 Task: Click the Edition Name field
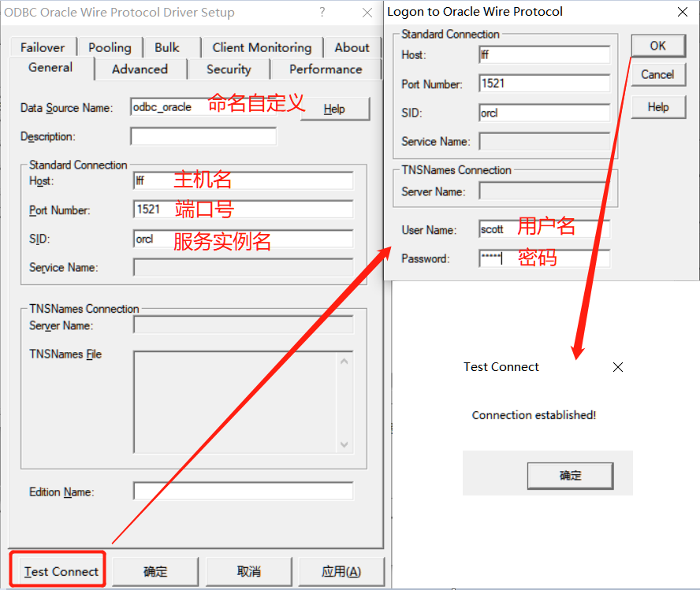pyautogui.click(x=244, y=491)
